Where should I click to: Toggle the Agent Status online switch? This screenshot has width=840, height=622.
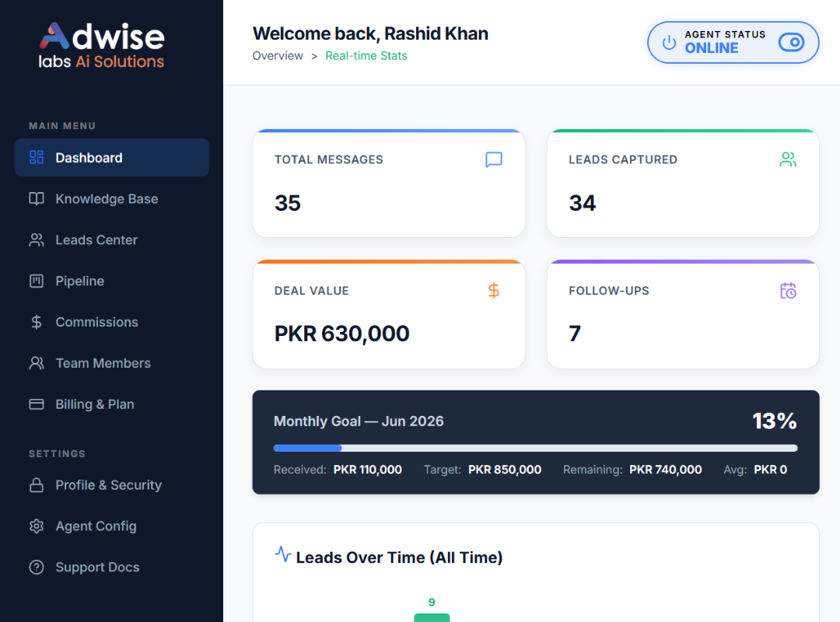(x=791, y=42)
